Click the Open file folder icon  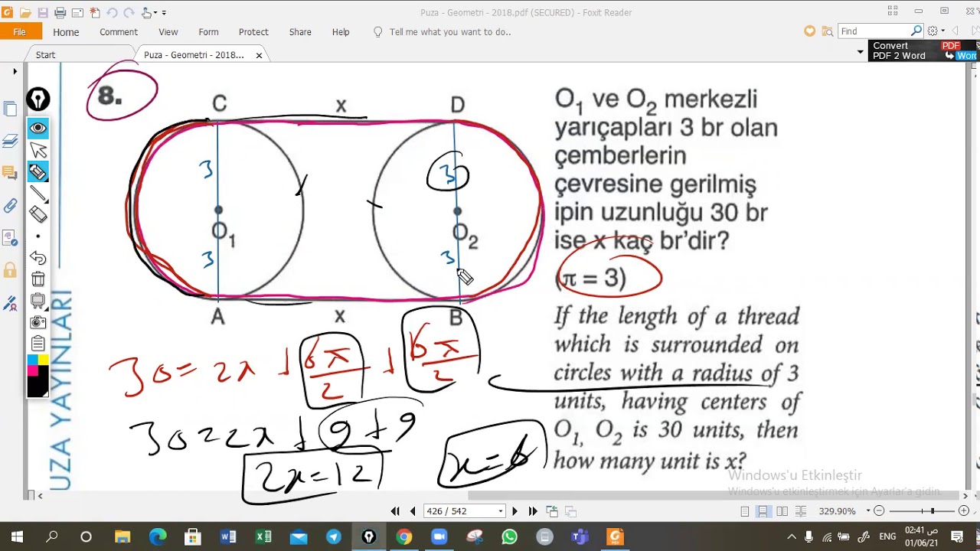click(25, 13)
